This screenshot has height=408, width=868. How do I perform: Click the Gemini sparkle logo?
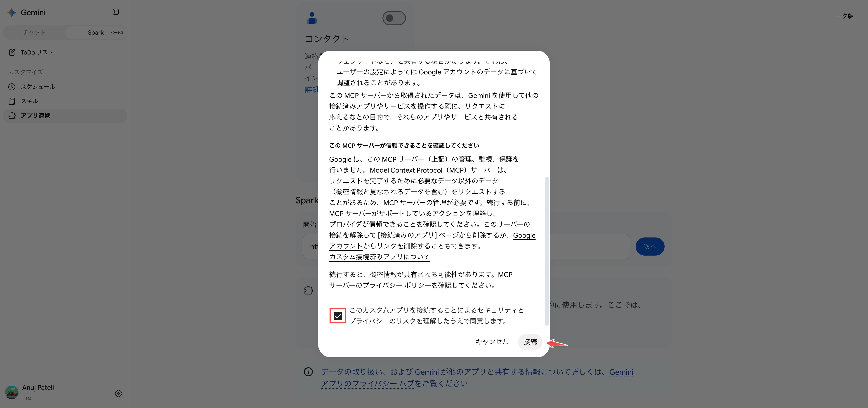12,12
